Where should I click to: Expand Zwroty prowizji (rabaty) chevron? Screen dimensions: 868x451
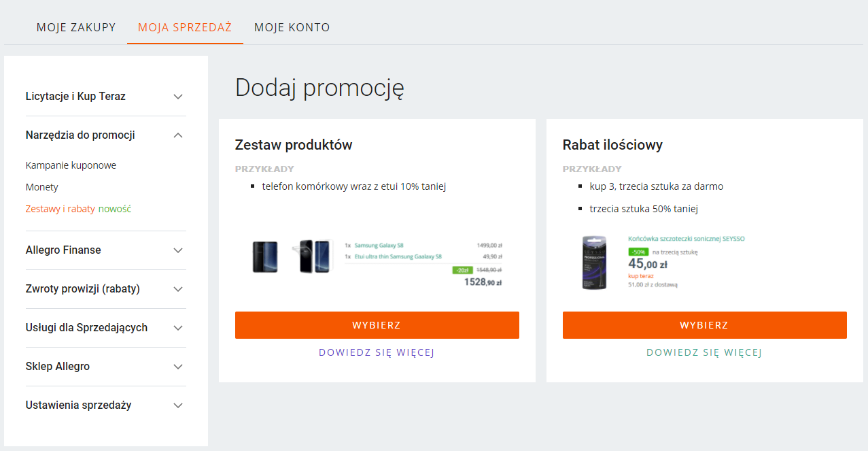tap(178, 289)
